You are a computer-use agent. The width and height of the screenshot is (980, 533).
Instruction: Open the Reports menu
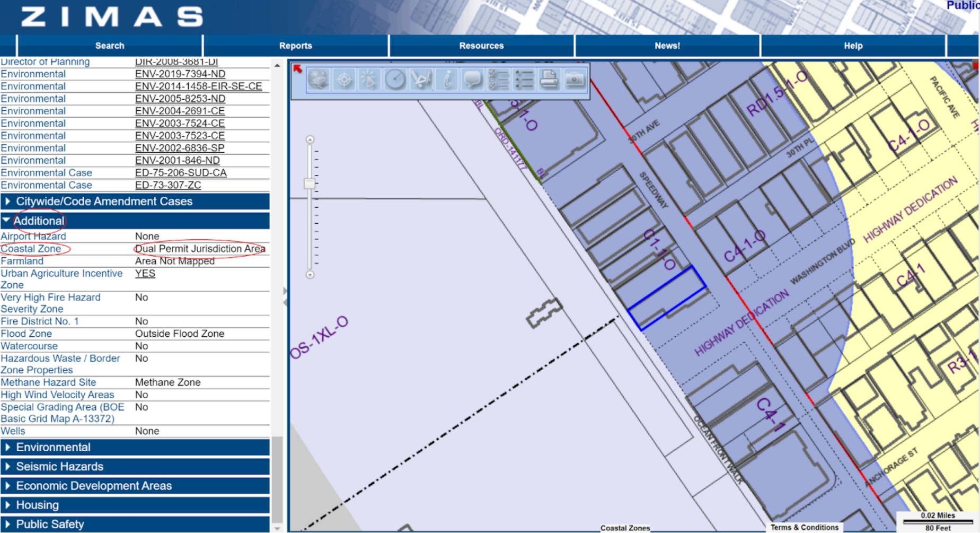[295, 46]
